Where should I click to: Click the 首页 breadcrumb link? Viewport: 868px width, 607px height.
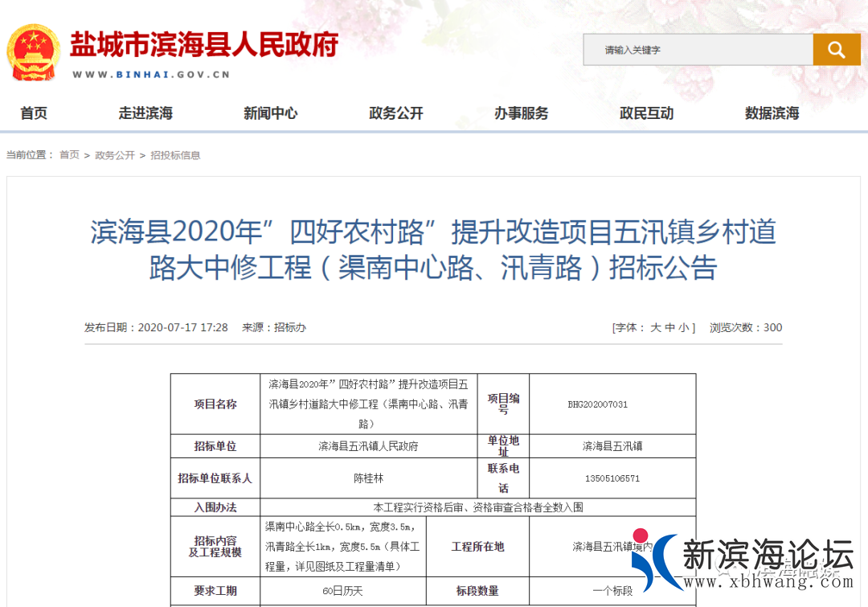click(68, 154)
